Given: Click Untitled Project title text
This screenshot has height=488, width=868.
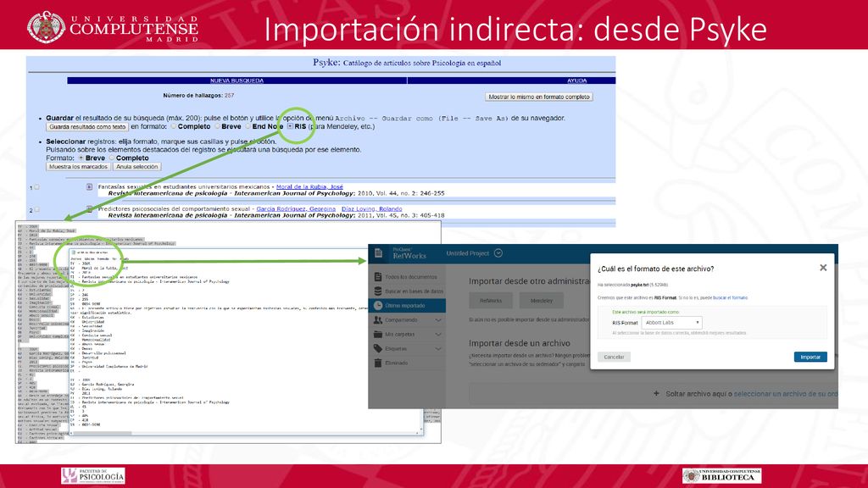Looking at the screenshot, I should (468, 253).
